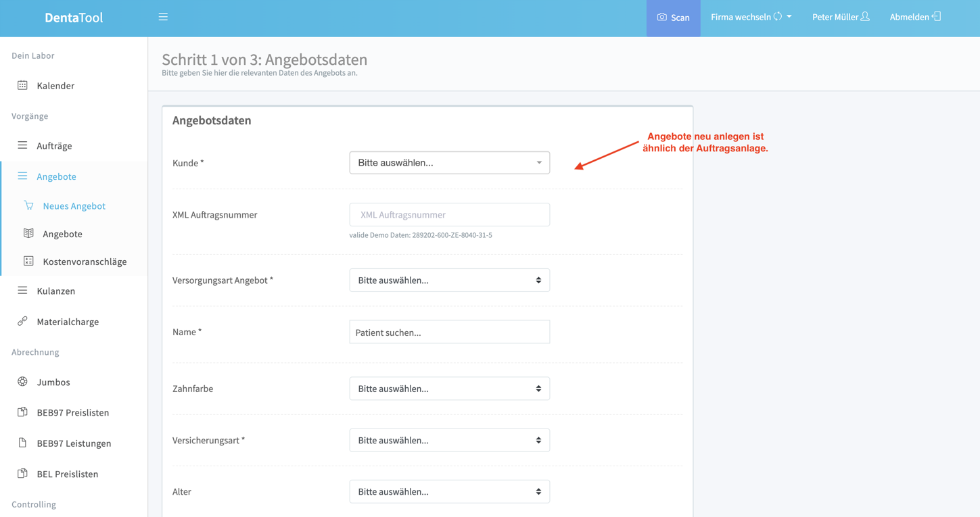Image resolution: width=980 pixels, height=517 pixels.
Task: Click the camera Scan button
Action: click(x=673, y=18)
